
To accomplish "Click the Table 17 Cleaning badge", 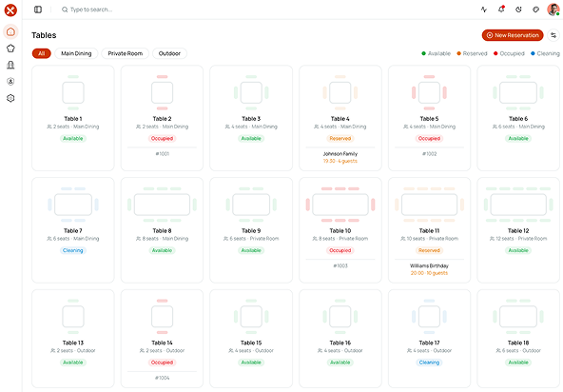I will [x=429, y=363].
